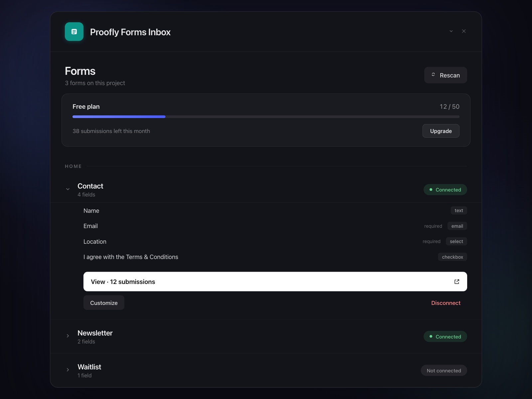532x399 pixels.
Task: Expand the Waitlist form details
Action: point(68,370)
